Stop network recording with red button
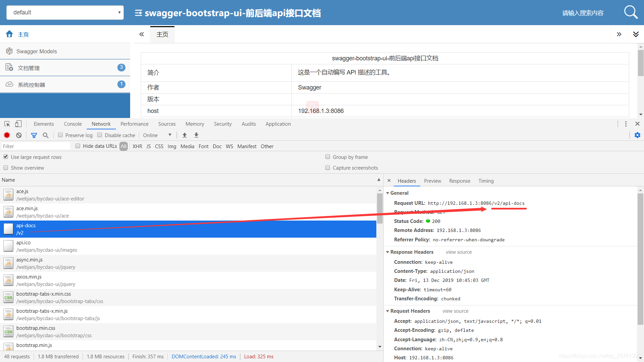 (7, 135)
